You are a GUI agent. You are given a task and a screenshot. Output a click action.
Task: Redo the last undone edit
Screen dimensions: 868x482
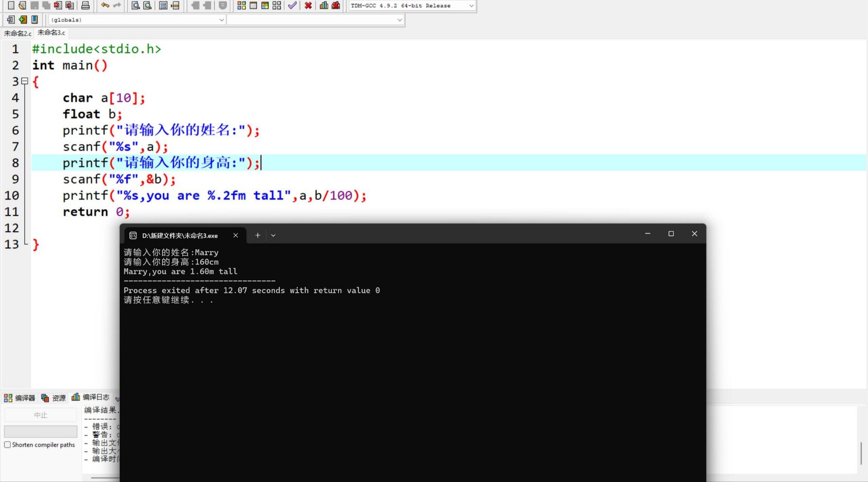click(x=117, y=5)
